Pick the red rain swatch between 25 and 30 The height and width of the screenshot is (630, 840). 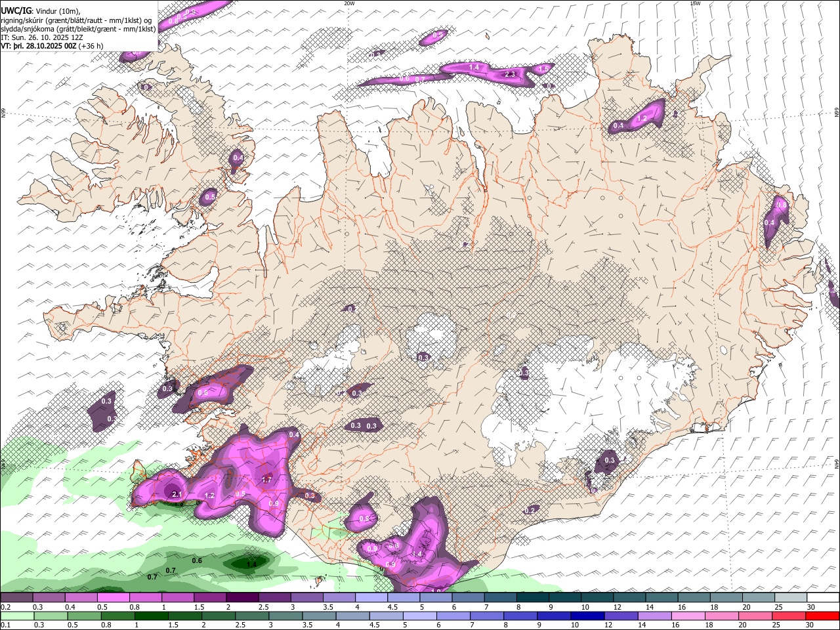(x=789, y=616)
